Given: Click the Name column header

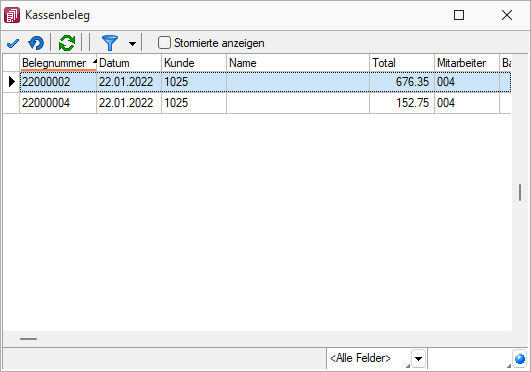Looking at the screenshot, I should coord(298,63).
